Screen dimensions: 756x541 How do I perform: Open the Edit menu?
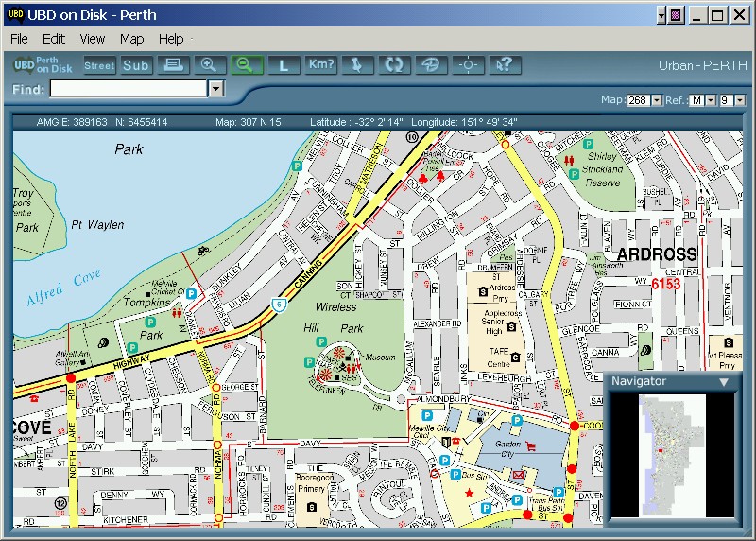(x=54, y=39)
